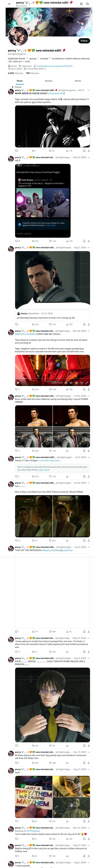Screen dimensions: 98x868
Task: Go back using the header arrow
Action: point(9,4)
